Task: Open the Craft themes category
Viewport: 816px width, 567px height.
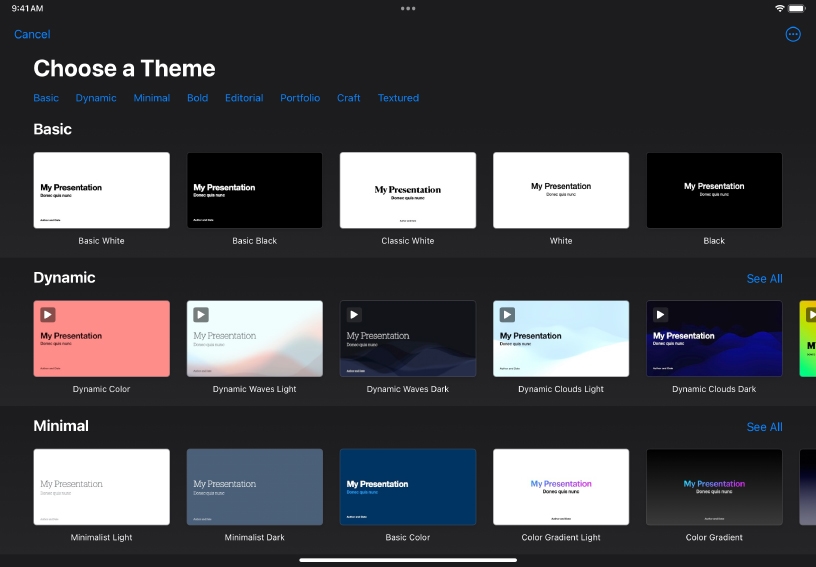Action: (x=349, y=98)
